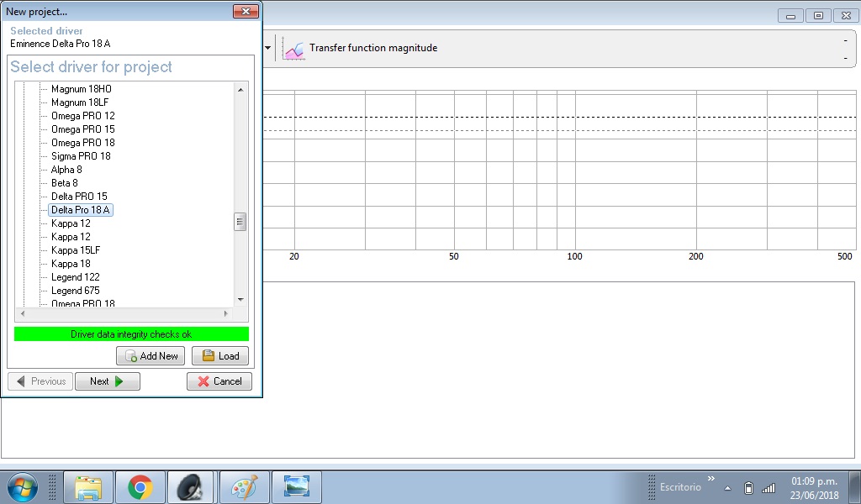
Task: Select Kappa 18 driver
Action: pyautogui.click(x=71, y=264)
